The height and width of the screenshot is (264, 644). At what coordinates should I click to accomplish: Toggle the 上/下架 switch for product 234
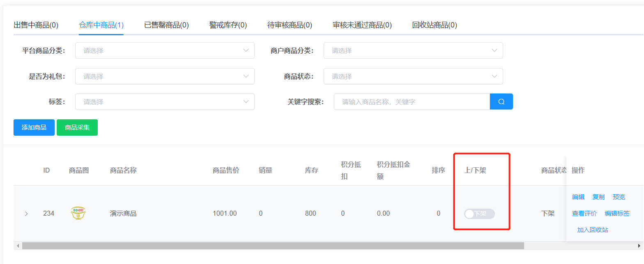pos(479,214)
